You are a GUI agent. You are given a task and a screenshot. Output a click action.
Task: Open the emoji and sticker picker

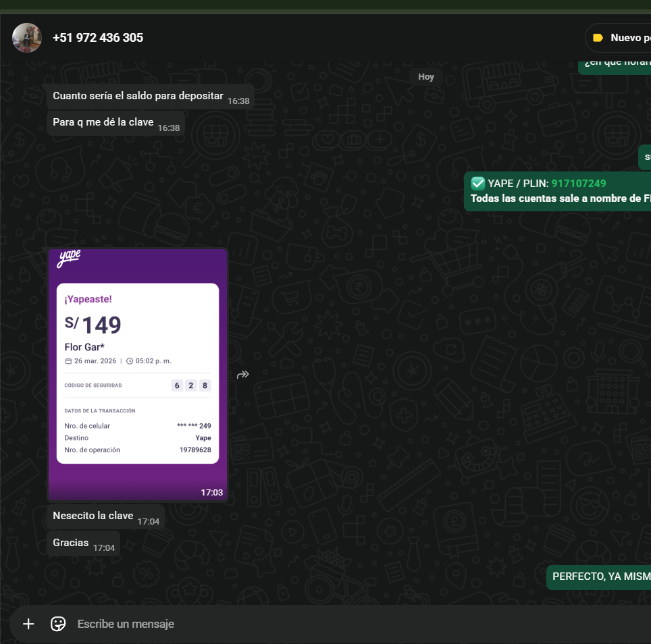point(58,624)
